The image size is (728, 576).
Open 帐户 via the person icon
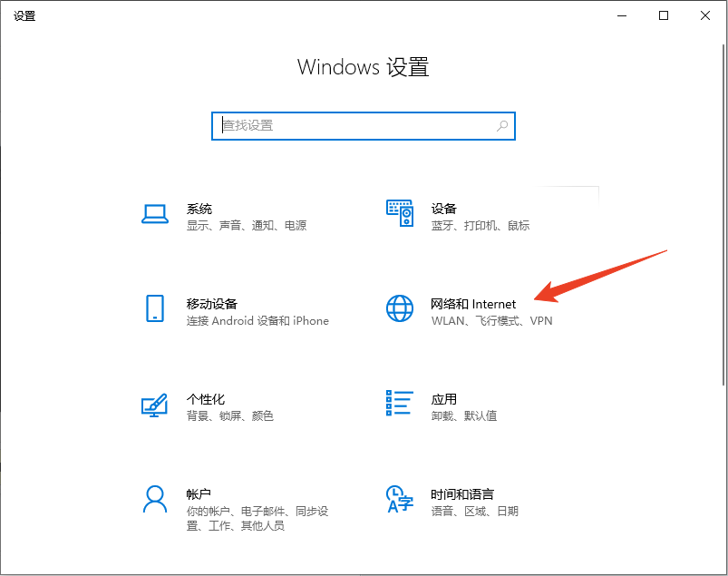click(x=155, y=500)
